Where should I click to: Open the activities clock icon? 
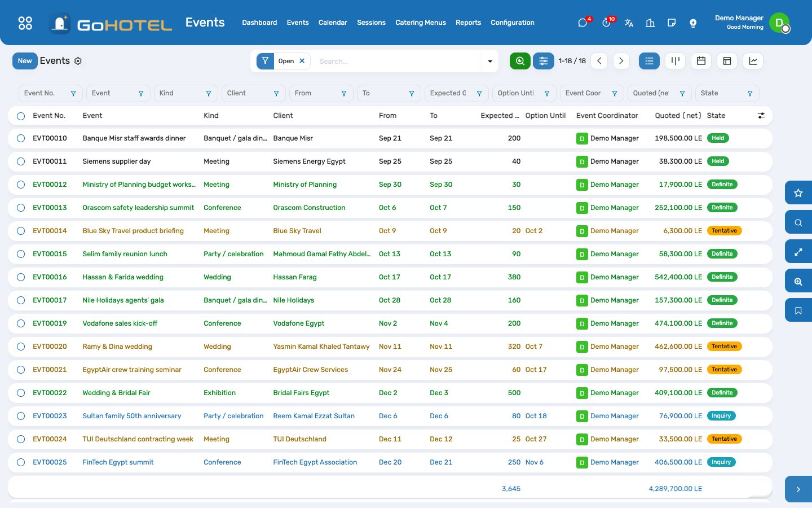pos(606,23)
